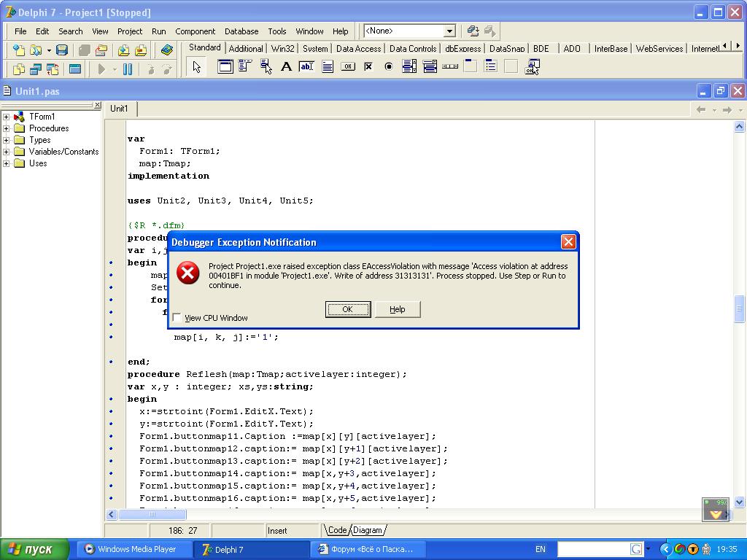The width and height of the screenshot is (747, 560).
Task: Switch to the Win32 component tab
Action: tap(282, 49)
